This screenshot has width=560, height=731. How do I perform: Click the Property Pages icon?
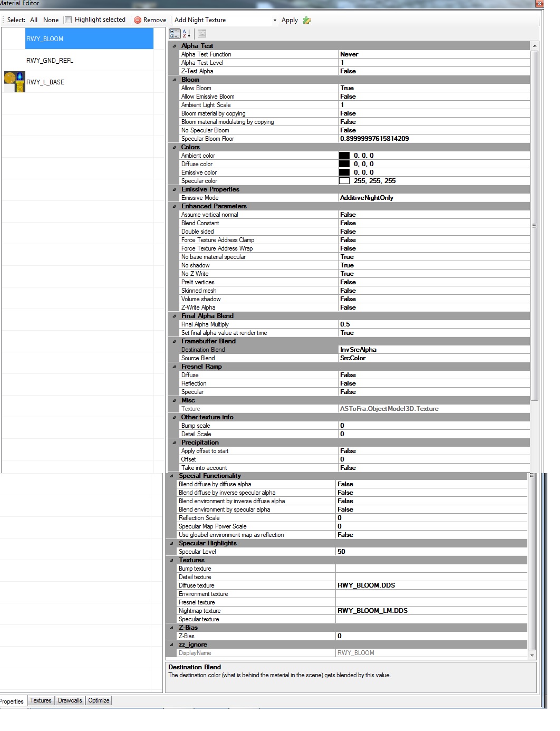pos(202,34)
